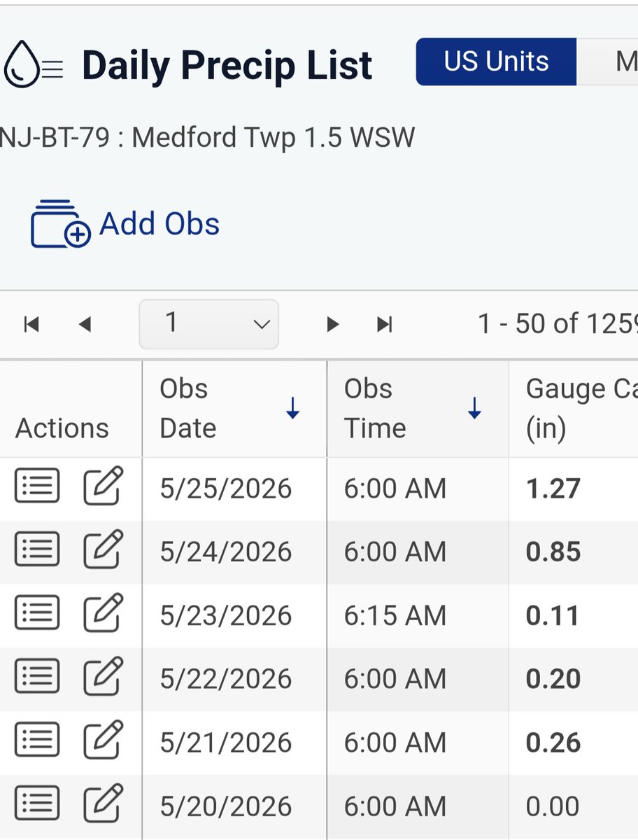Click station name NJ-BT-79 Medford Twp
This screenshot has width=638, height=840.
(x=207, y=138)
